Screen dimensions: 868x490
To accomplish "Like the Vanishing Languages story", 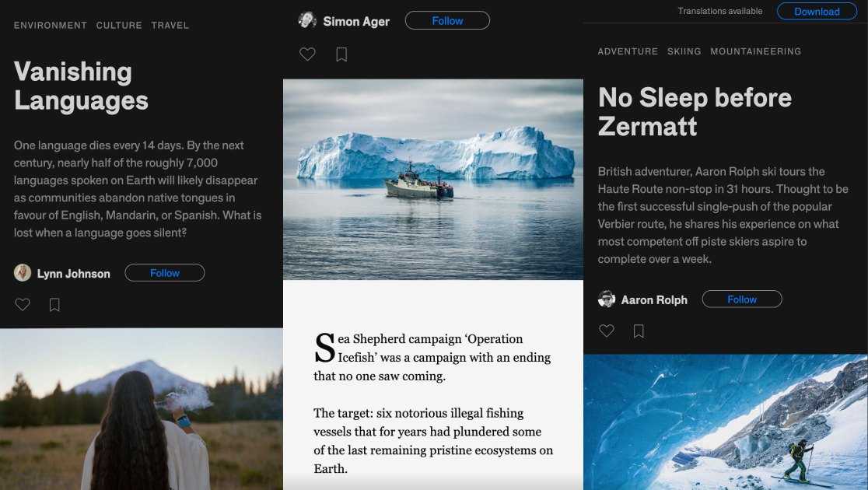I will (x=22, y=305).
